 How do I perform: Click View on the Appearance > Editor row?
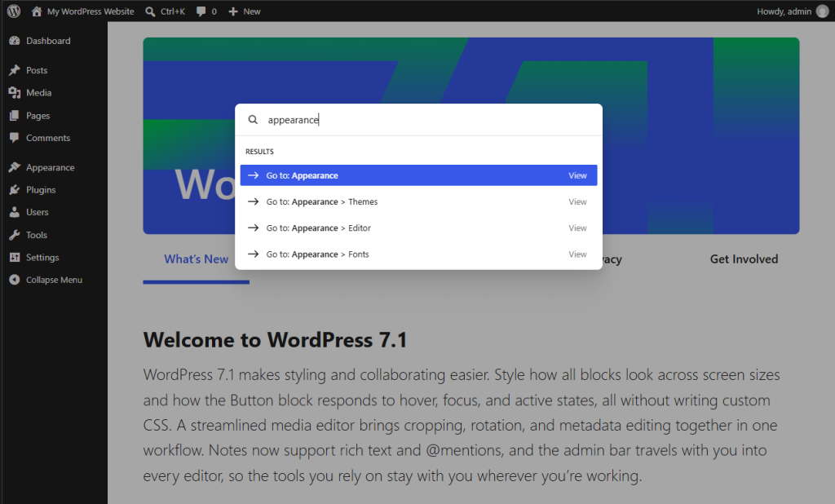577,228
